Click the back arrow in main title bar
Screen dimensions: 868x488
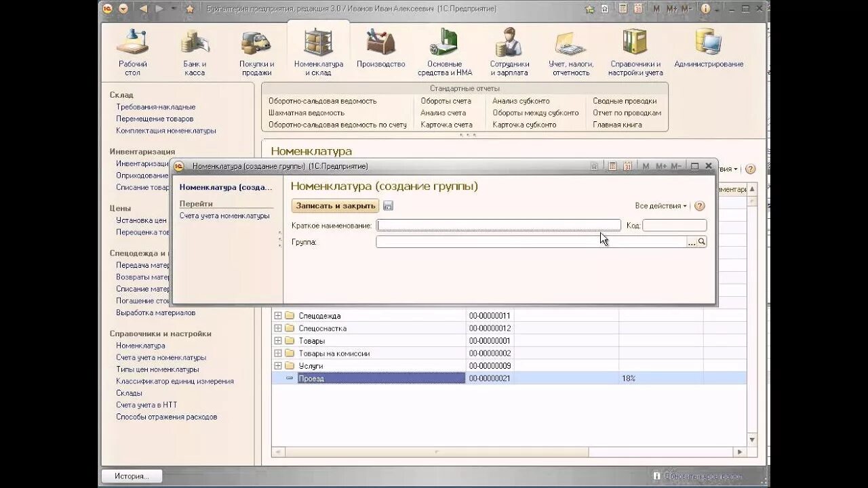[143, 9]
